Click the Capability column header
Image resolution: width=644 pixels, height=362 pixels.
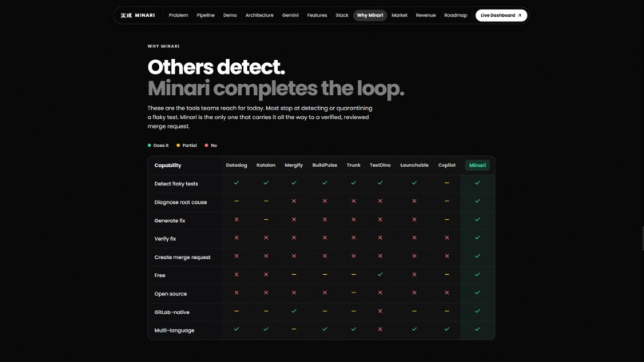coord(168,165)
